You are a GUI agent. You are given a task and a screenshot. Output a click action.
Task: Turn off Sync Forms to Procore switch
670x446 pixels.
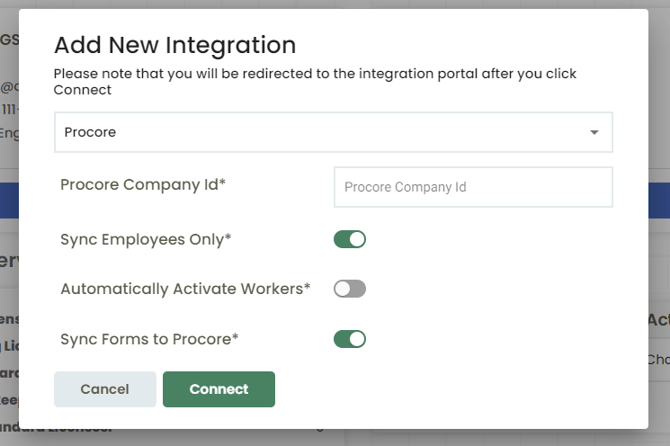(x=350, y=339)
